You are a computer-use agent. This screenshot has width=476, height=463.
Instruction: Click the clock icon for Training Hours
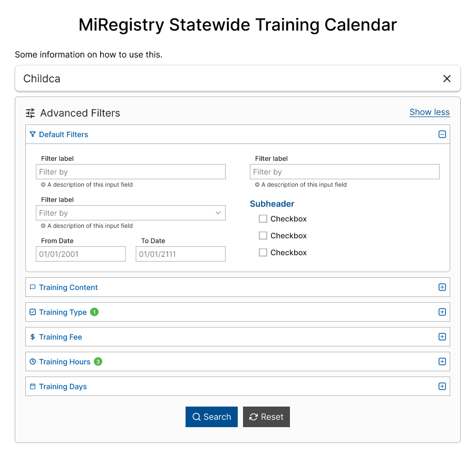click(x=33, y=362)
